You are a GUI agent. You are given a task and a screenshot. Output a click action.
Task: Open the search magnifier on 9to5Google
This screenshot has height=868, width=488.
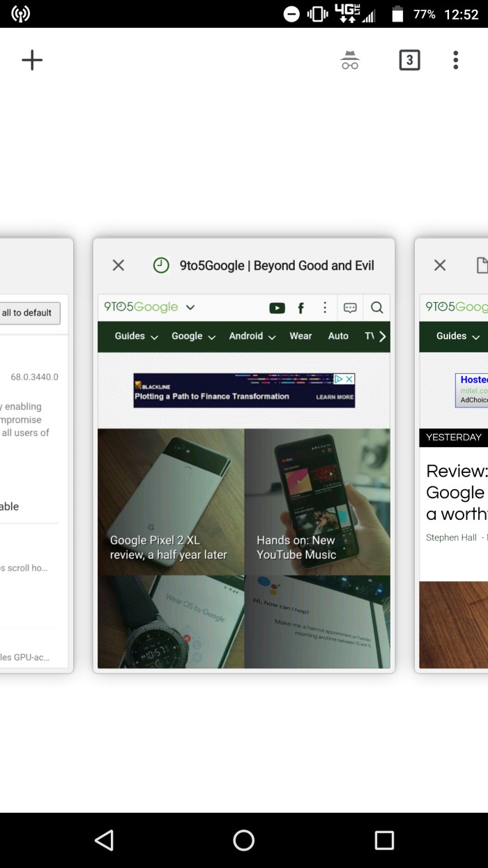(377, 308)
